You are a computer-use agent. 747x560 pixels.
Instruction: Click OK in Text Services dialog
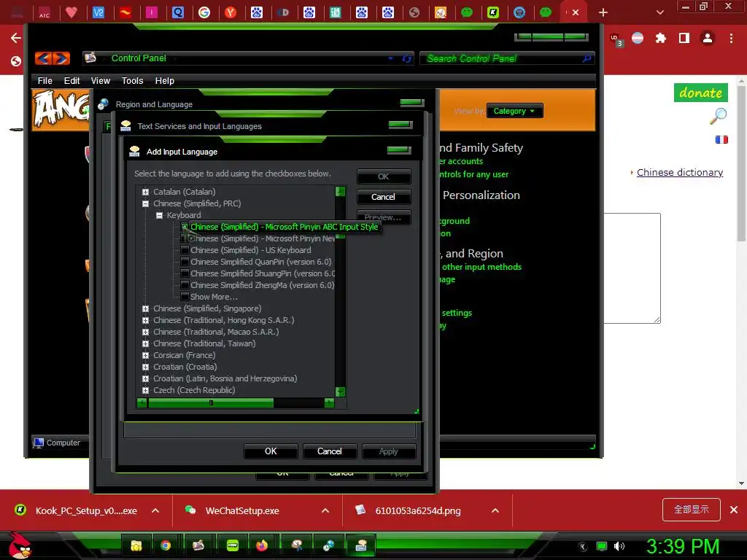271,451
